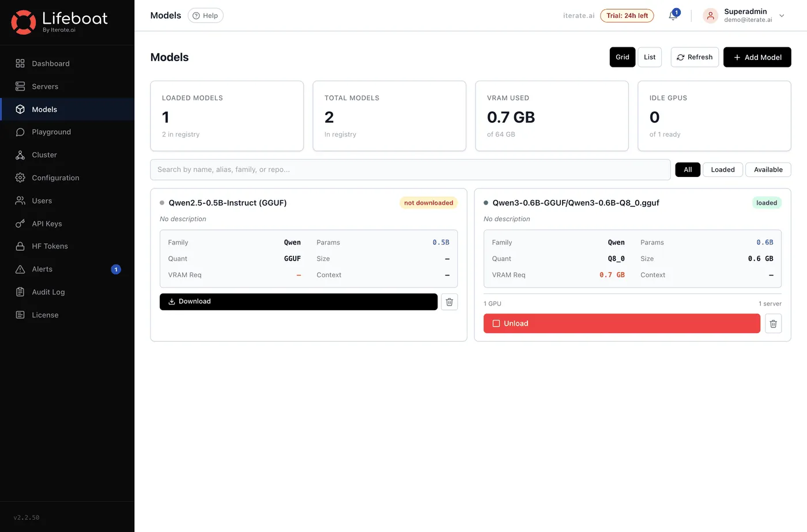The image size is (807, 532).
Task: Click the model search field
Action: (x=410, y=169)
